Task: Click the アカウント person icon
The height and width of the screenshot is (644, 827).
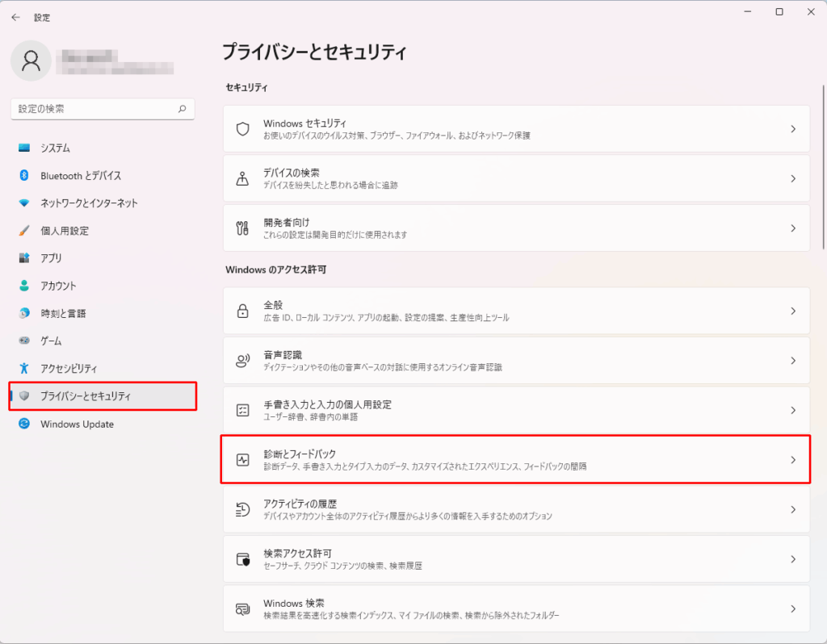Action: pyautogui.click(x=24, y=286)
